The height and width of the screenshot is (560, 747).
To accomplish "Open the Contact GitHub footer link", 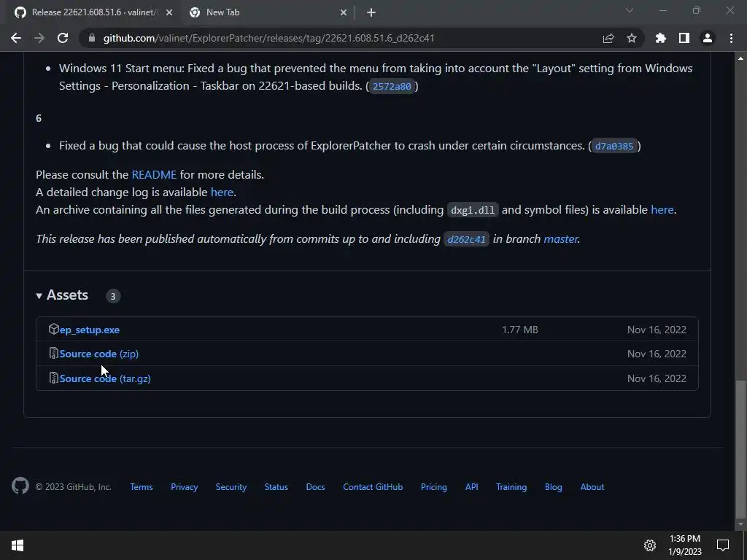I will (x=373, y=486).
